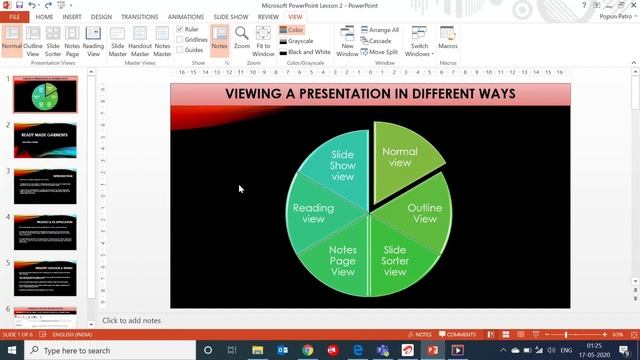Click Arrange All windows

pyautogui.click(x=380, y=30)
